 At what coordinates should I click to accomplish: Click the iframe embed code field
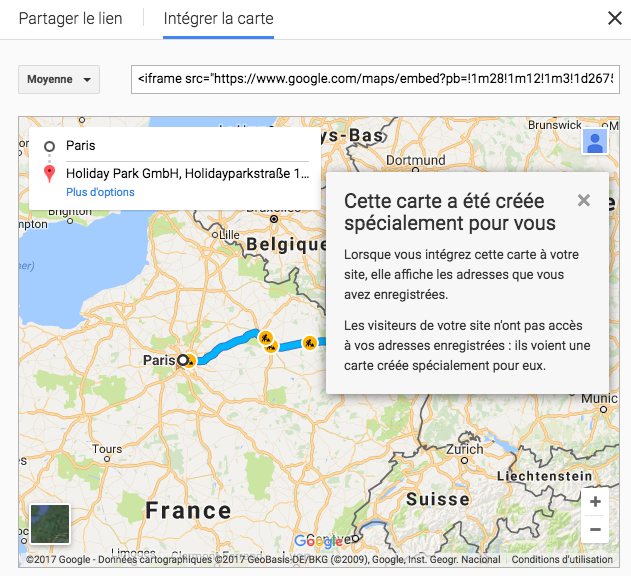pos(375,79)
